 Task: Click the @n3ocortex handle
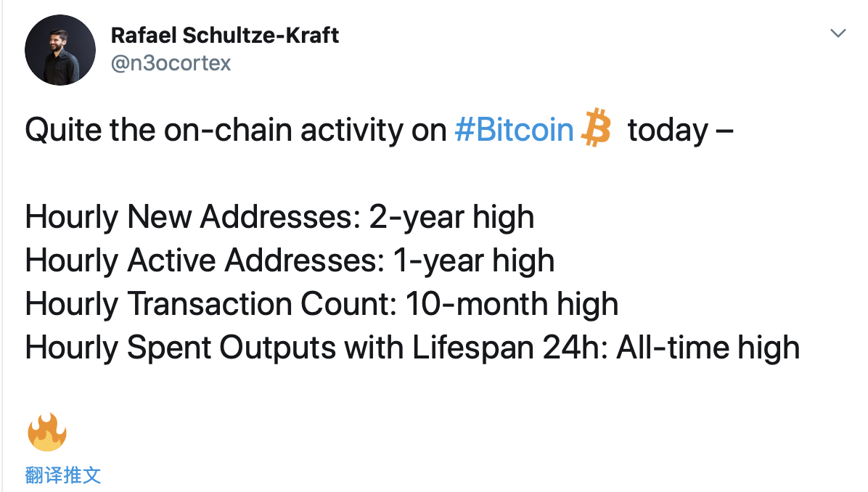pyautogui.click(x=171, y=63)
